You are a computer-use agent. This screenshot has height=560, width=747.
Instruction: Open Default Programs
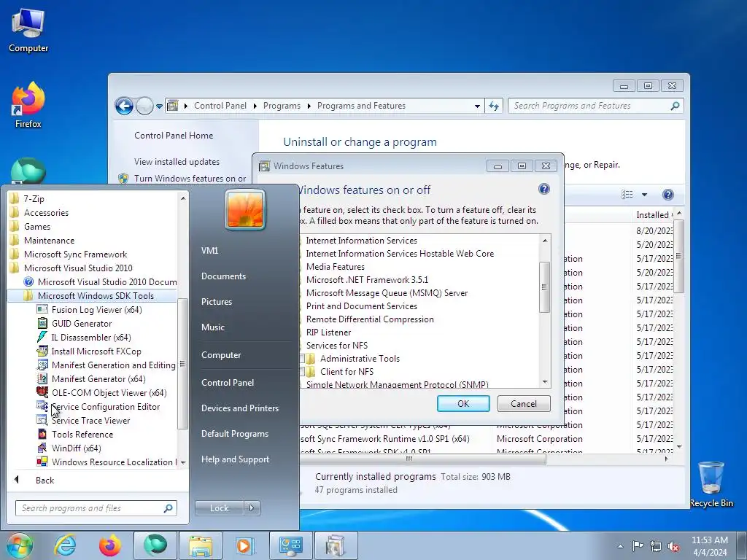tap(234, 434)
